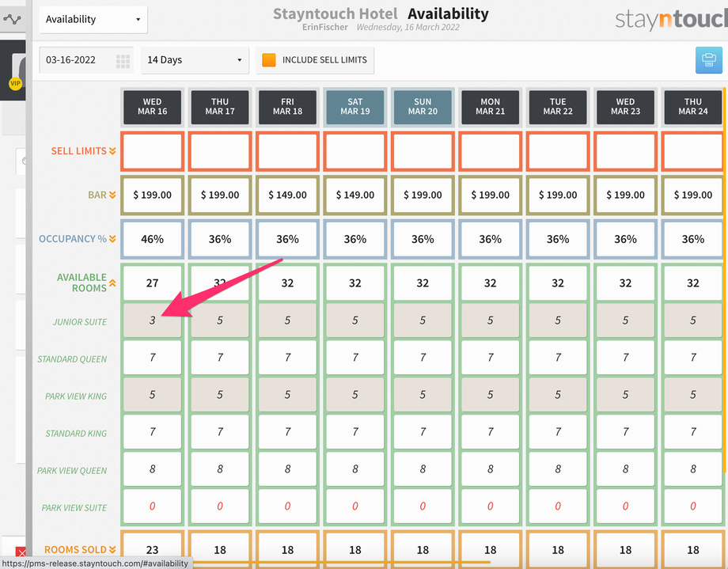Select the THU MAR 24 column header
This screenshot has width=728, height=569.
(x=692, y=107)
